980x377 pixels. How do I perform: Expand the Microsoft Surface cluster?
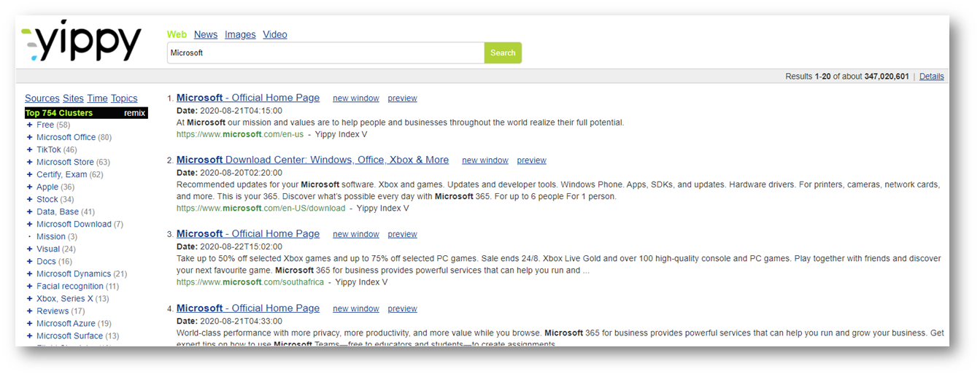coord(30,335)
